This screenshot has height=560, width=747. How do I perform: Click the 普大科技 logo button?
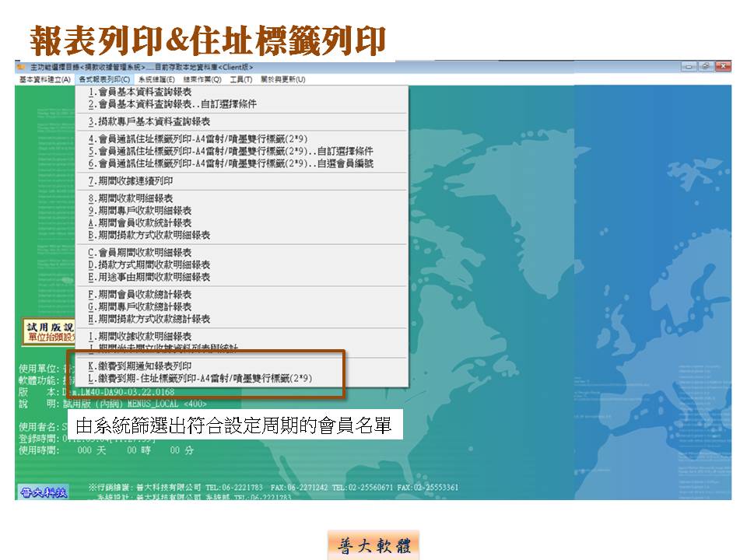(44, 492)
